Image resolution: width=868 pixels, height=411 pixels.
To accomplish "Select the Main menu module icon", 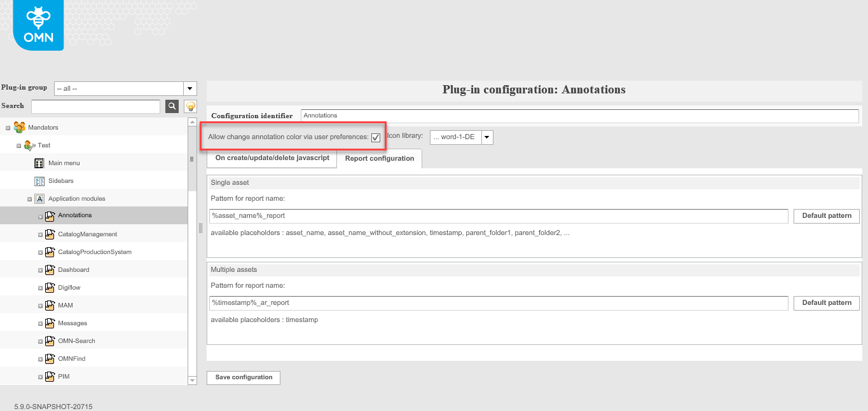I will point(39,163).
